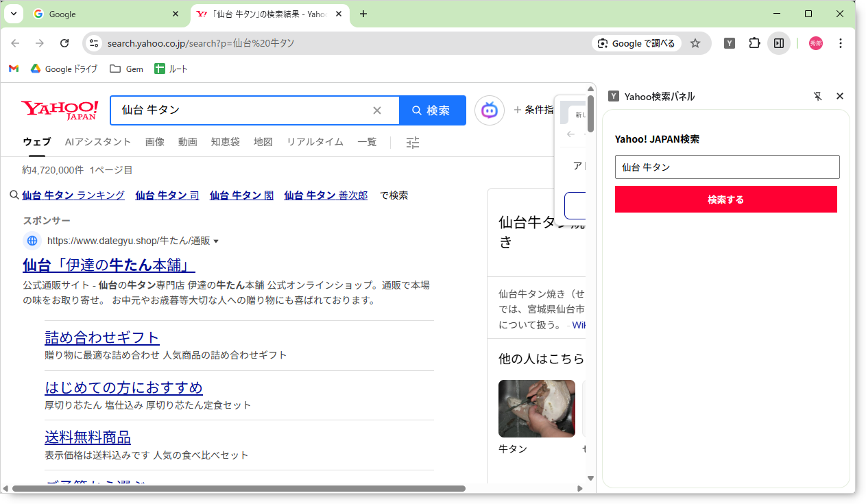Open the 牛タン thumbnail image
Screen dimensions: 866x504
pyautogui.click(x=536, y=409)
